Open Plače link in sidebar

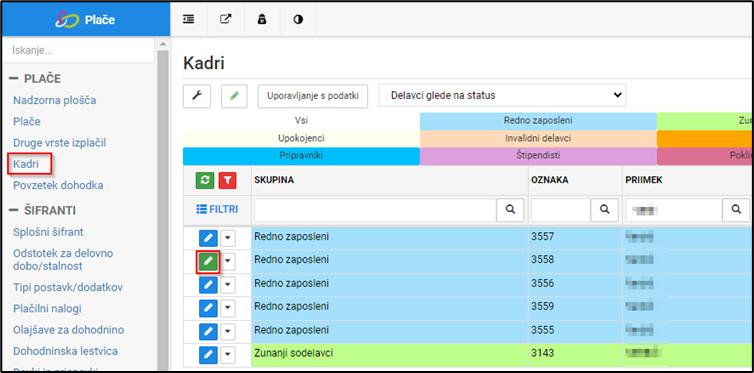pyautogui.click(x=27, y=122)
